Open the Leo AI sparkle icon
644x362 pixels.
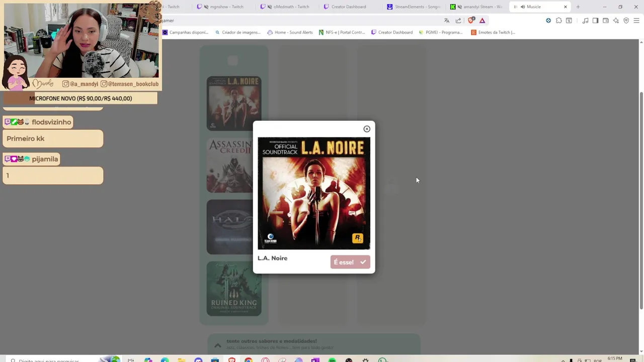[x=616, y=21]
